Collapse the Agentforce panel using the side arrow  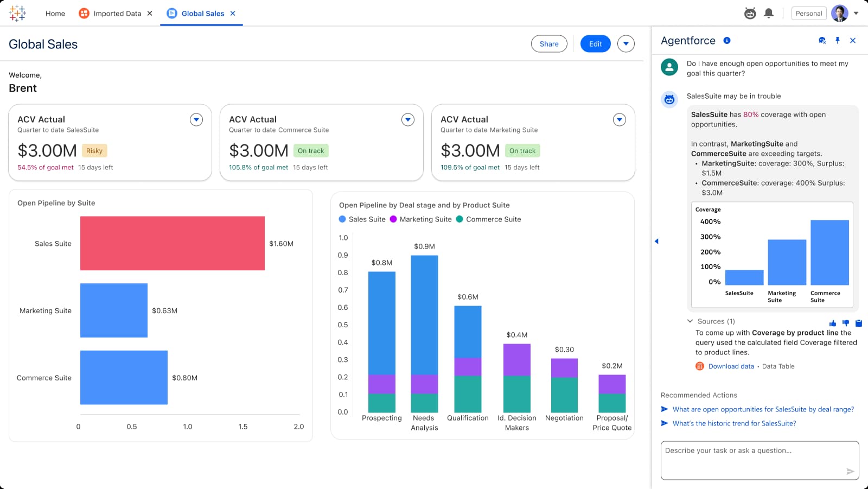657,241
